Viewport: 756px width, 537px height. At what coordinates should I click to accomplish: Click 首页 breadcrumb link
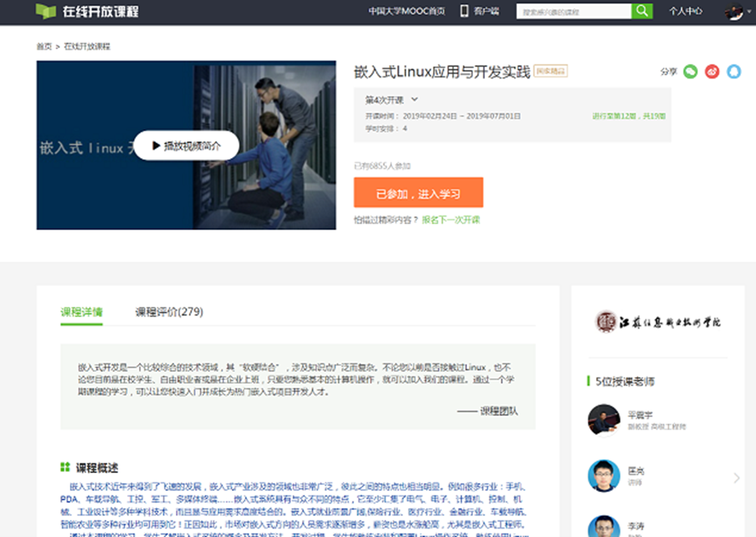44,46
